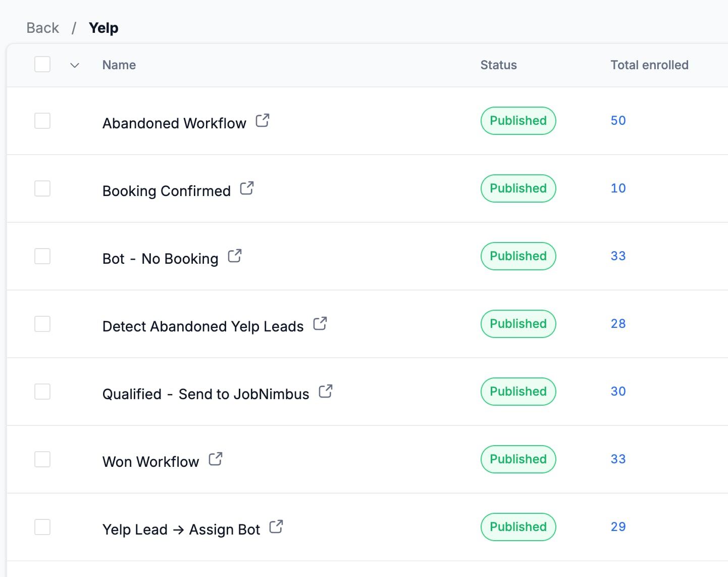Select the Abandoned Workflow row checkbox
This screenshot has height=577, width=728.
(42, 121)
